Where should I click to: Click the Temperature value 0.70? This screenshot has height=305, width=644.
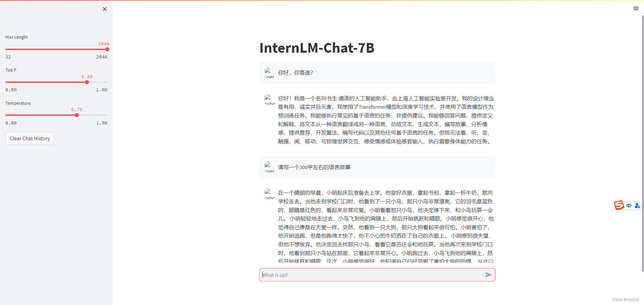click(x=77, y=110)
